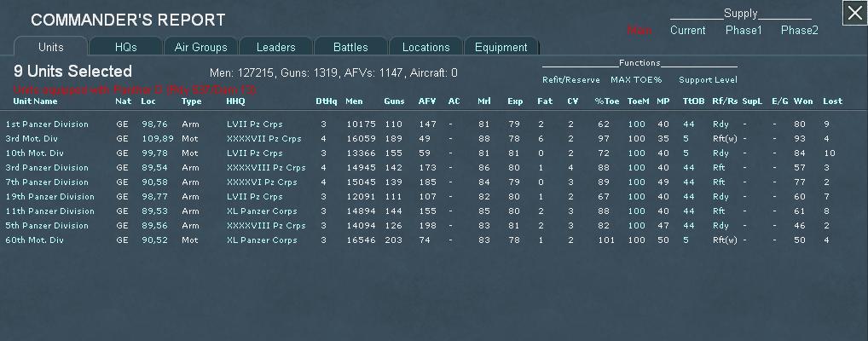The width and height of the screenshot is (868, 341).
Task: Open the HQs tab
Action: 125,47
